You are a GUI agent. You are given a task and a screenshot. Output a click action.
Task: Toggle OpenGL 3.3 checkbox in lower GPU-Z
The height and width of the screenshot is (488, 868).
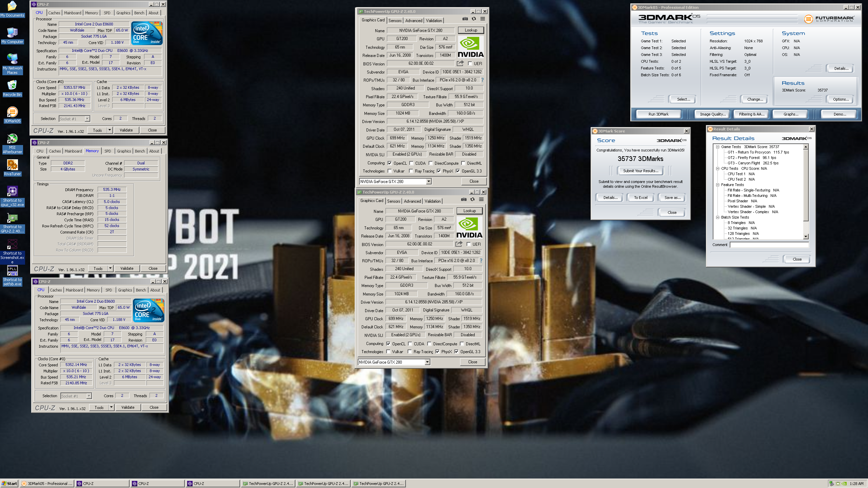(456, 352)
